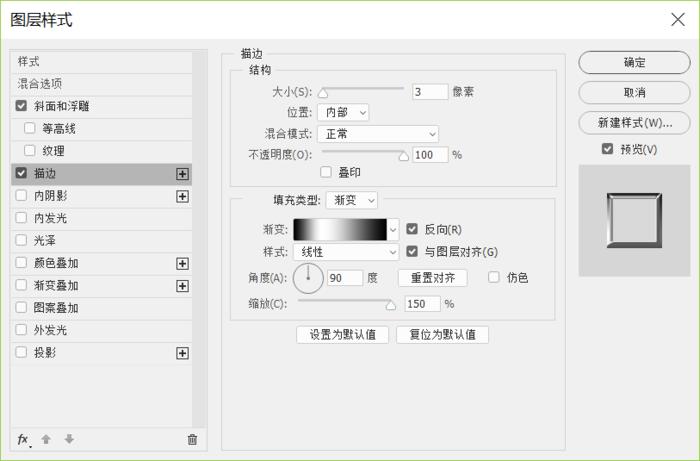Click the 不透明度 value field showing 100
The image size is (700, 461).
pyautogui.click(x=430, y=155)
